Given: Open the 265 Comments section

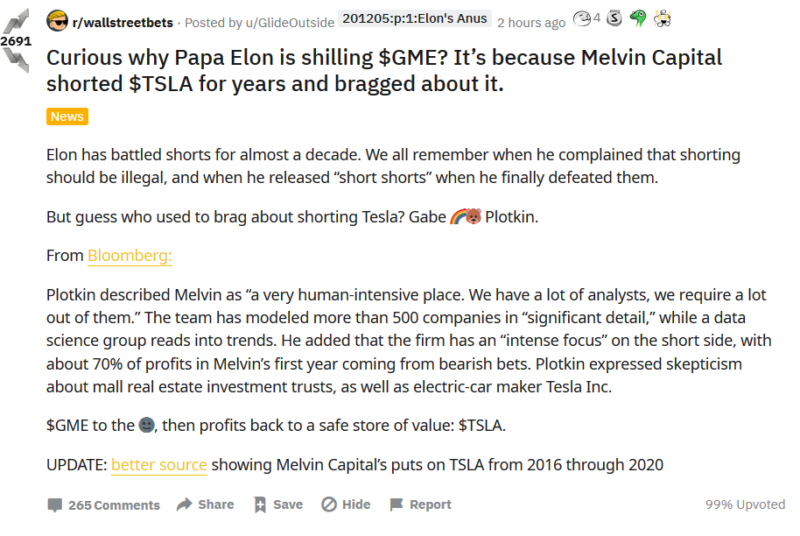Looking at the screenshot, I should point(104,505).
